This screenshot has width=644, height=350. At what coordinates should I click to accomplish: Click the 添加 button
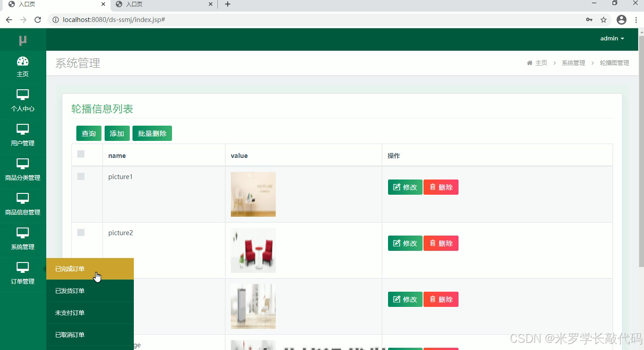click(117, 133)
